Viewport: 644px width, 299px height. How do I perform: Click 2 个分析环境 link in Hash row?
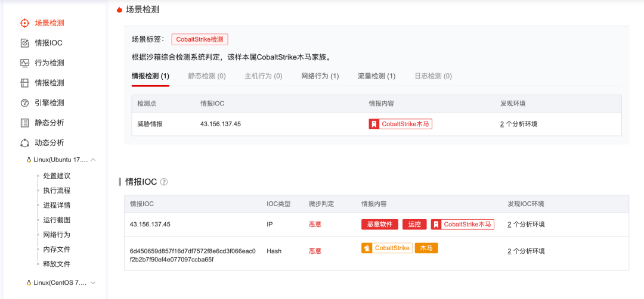pyautogui.click(x=526, y=251)
